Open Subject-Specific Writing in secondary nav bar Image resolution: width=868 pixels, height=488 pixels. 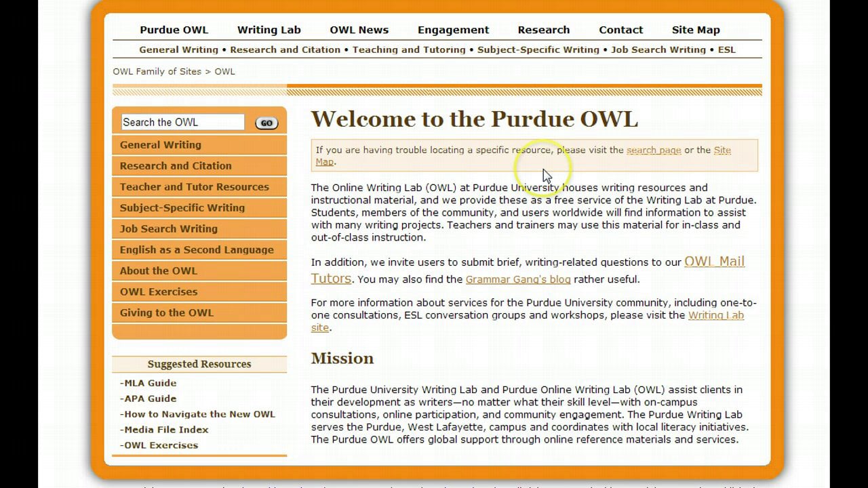[x=538, y=49]
